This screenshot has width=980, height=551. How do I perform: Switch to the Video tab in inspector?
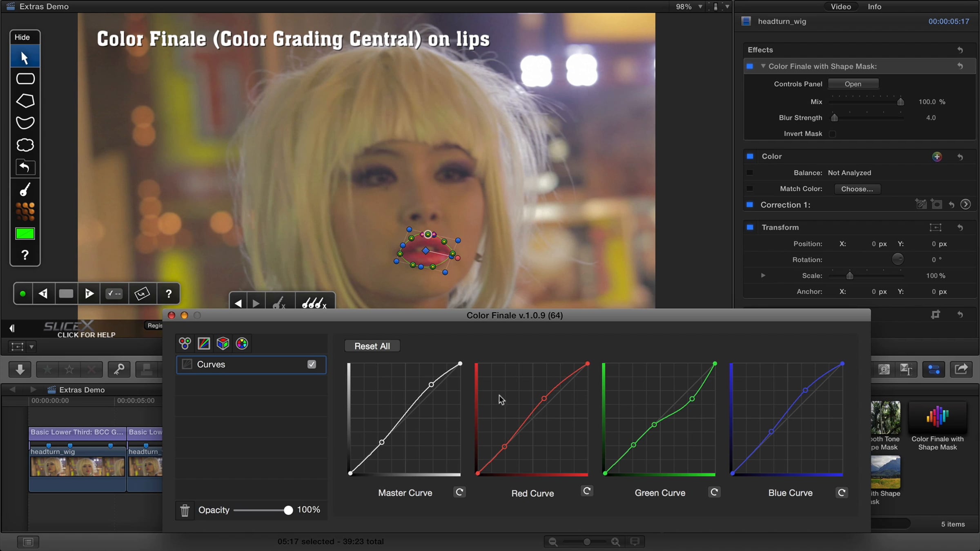(x=841, y=7)
